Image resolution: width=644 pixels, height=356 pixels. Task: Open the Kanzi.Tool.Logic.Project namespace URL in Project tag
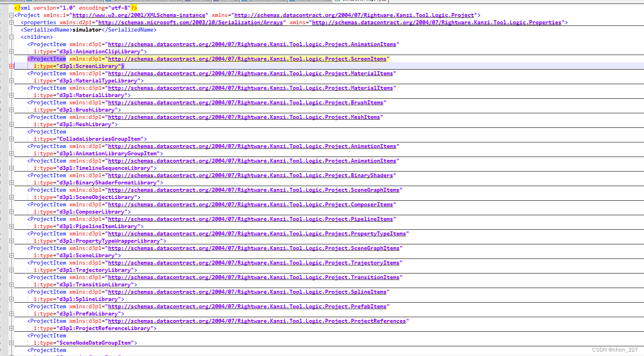[354, 15]
